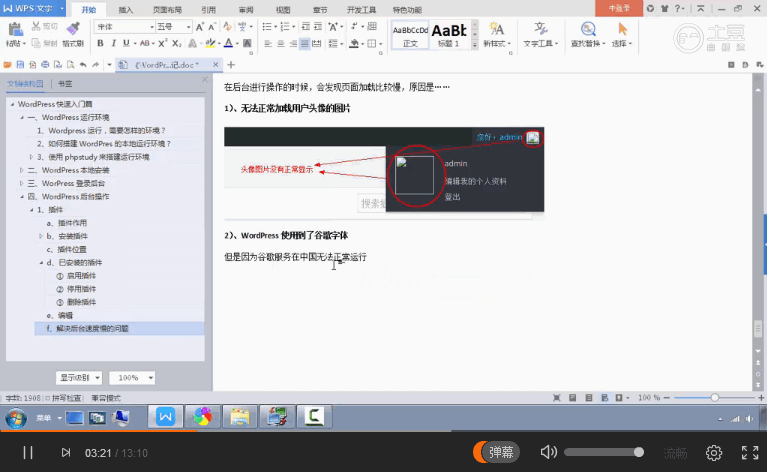Open the borders dropdown
Image resolution: width=767 pixels, height=472 pixels.
click(381, 44)
